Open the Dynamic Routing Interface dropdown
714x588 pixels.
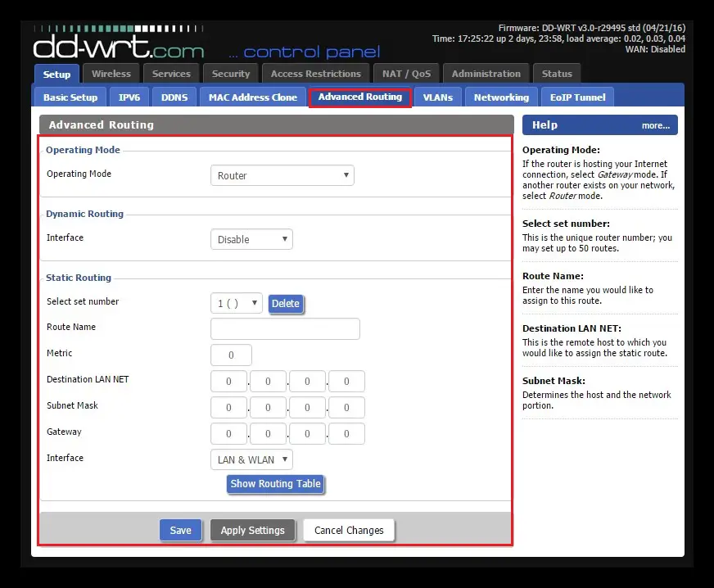[251, 239]
